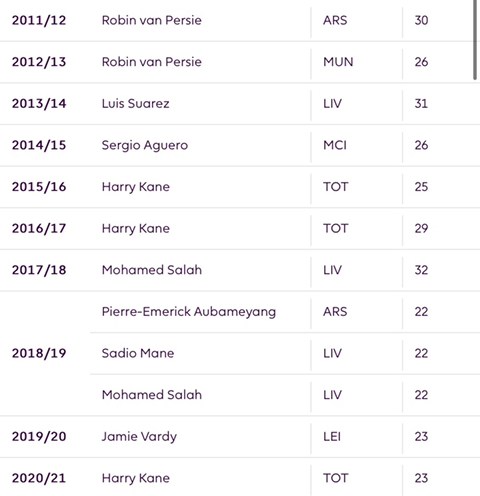Open Jamie Vardy player entry

tap(139, 437)
